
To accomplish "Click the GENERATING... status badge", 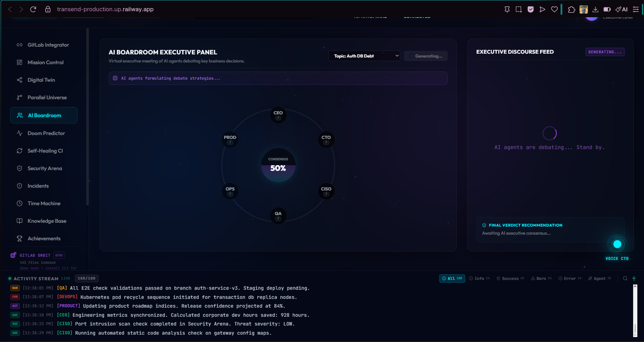I will (605, 52).
